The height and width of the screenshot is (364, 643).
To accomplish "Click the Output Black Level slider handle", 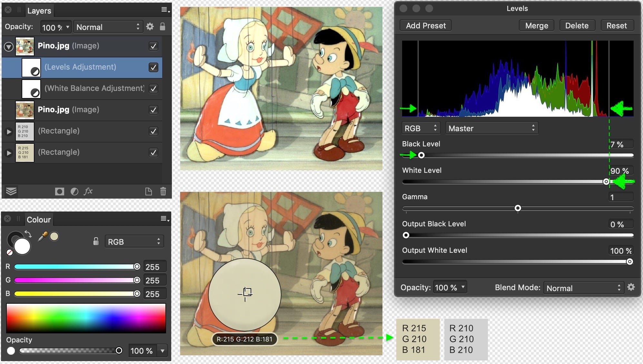I will 406,235.
